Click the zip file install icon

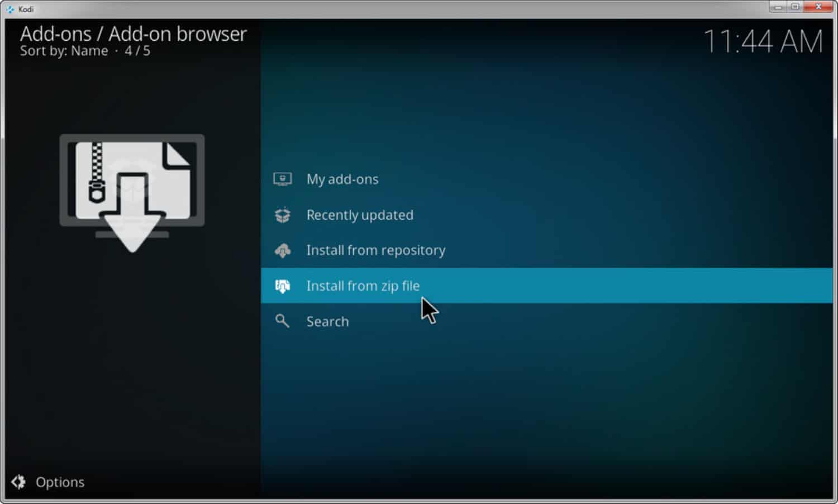pyautogui.click(x=283, y=286)
